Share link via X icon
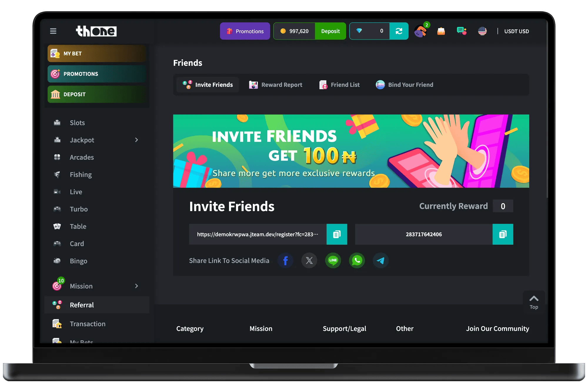The width and height of the screenshot is (588, 390). 309,260
